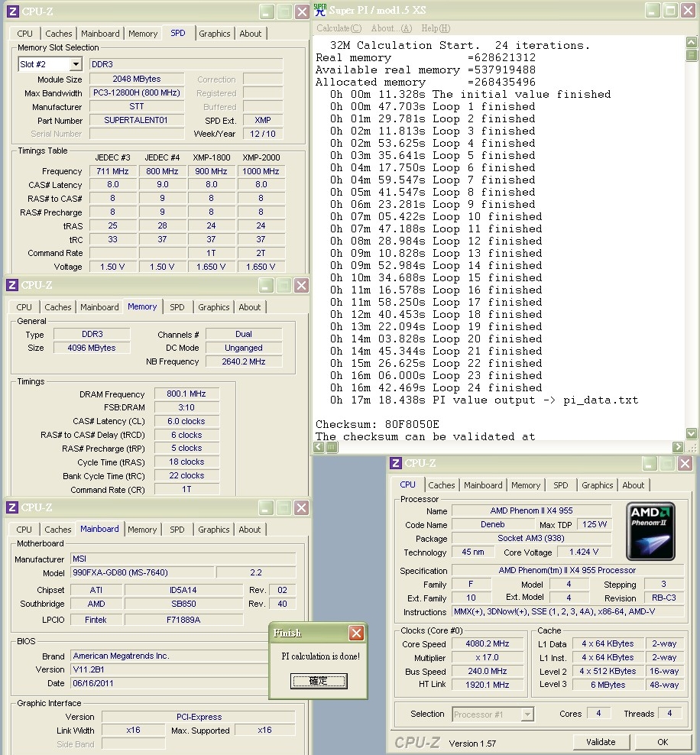Close the Finish dialog with X

(356, 633)
